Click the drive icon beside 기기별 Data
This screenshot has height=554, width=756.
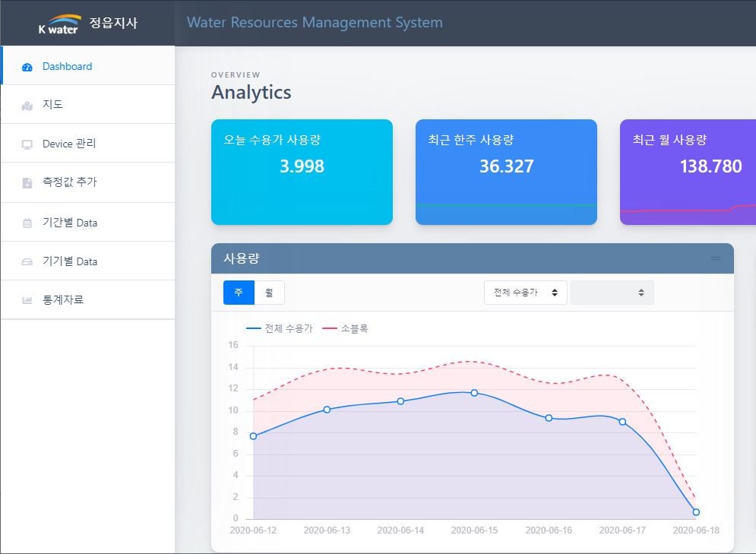point(27,262)
